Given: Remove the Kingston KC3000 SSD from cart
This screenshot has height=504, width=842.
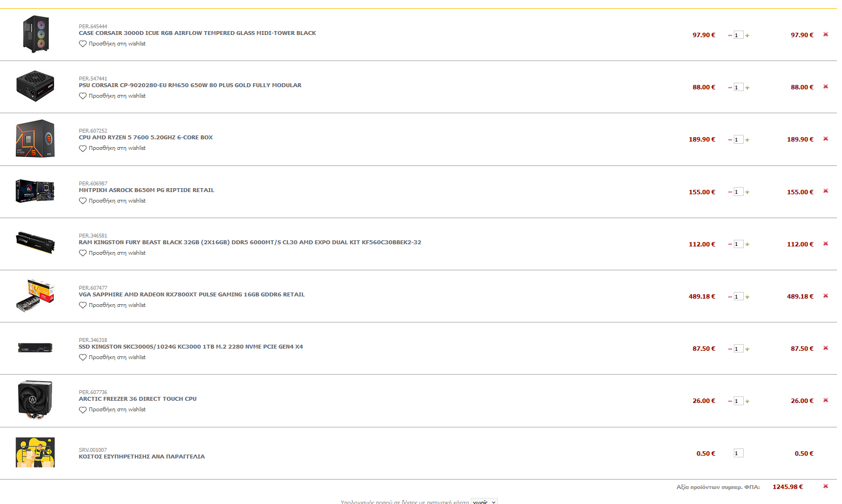Looking at the screenshot, I should tap(825, 348).
